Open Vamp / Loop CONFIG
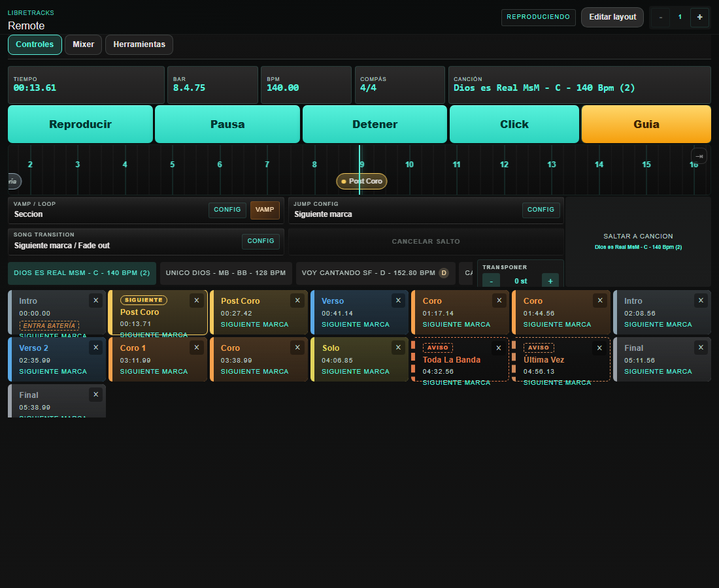This screenshot has height=588, width=719. click(227, 210)
